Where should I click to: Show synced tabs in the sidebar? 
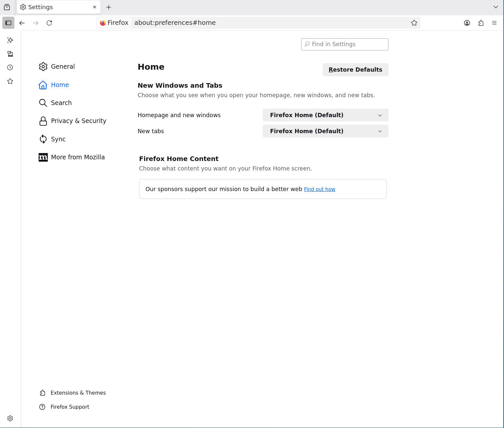pyautogui.click(x=10, y=54)
